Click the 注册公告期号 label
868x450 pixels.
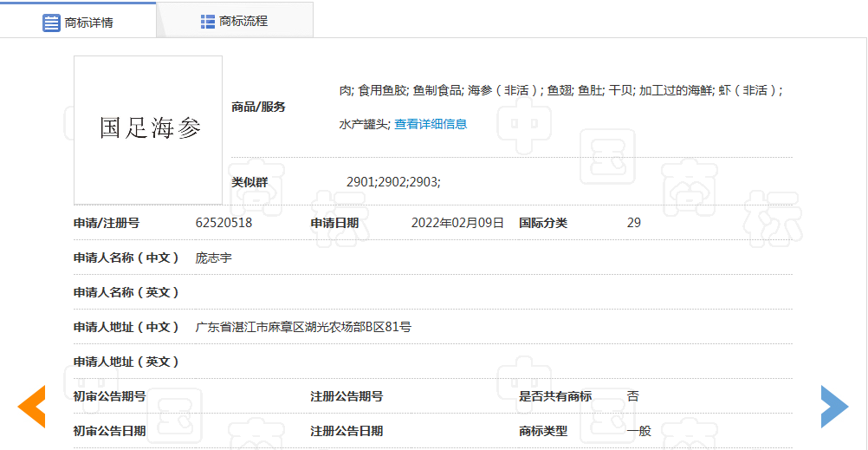[347, 396]
